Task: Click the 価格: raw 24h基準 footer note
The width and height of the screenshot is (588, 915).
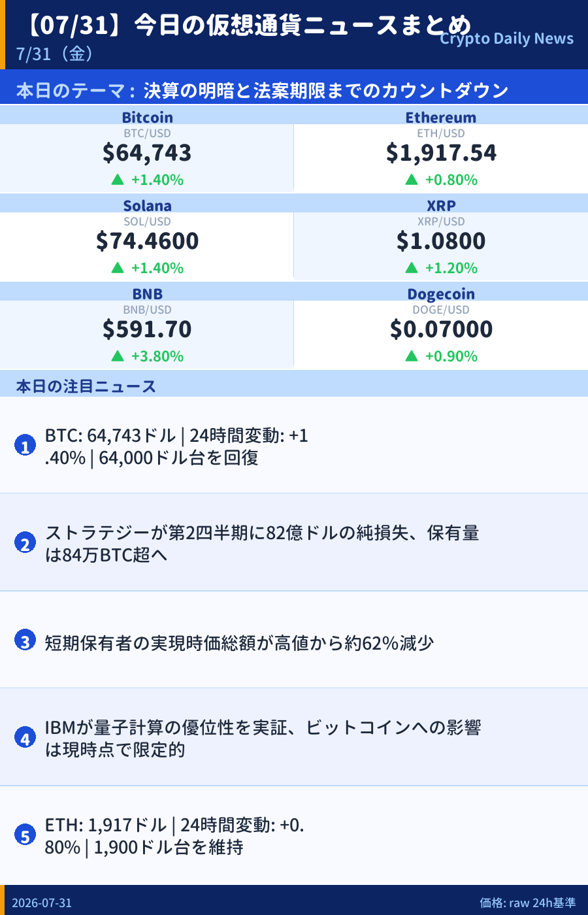Action: click(x=528, y=903)
